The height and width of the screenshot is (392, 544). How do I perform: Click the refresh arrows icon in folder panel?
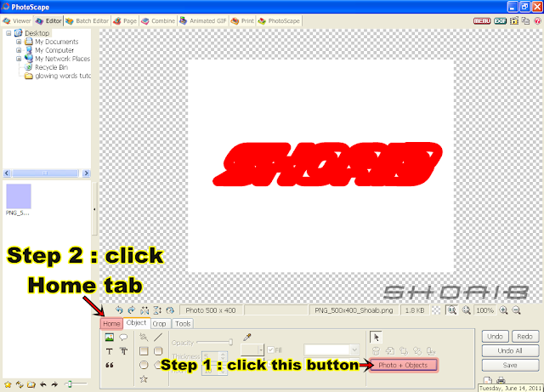(x=20, y=384)
